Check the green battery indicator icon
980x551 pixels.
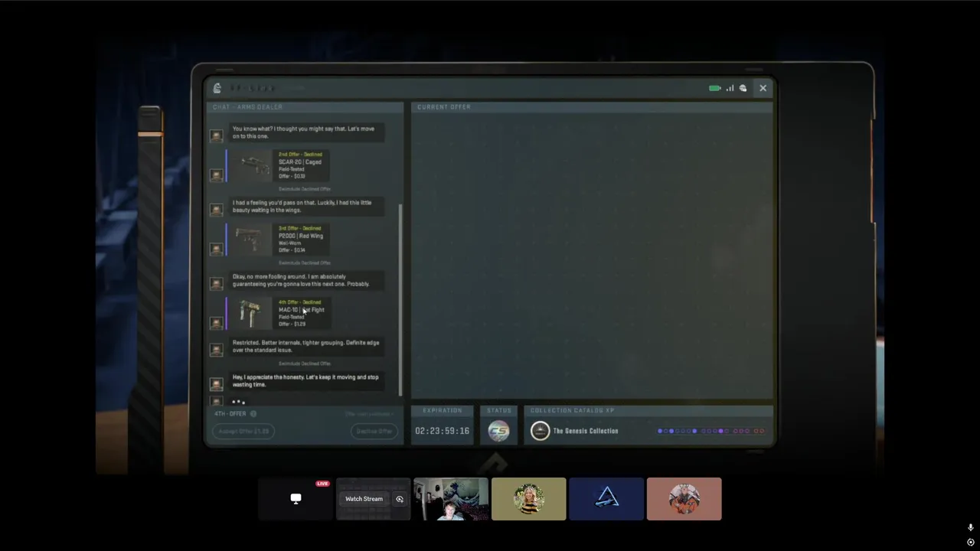point(714,88)
